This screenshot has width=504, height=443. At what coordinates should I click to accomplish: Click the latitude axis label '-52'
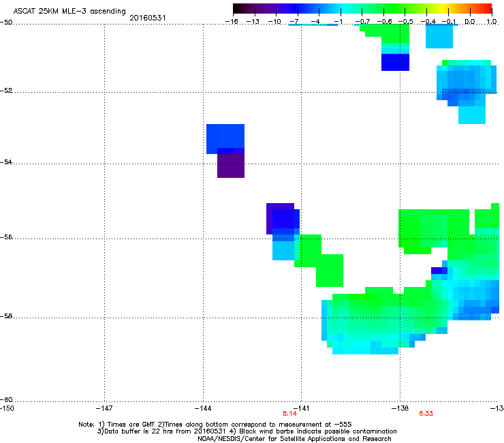point(6,91)
